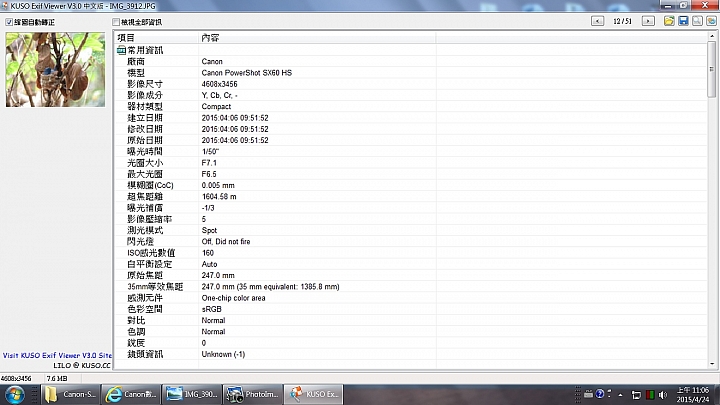Click the 4608x3456 status bar entry
The height and width of the screenshot is (405, 720).
click(x=16, y=378)
